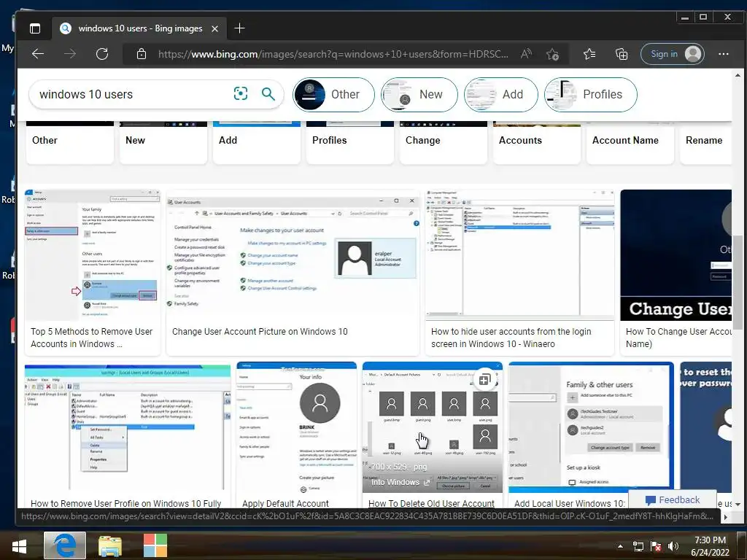
Task: View site information lock icon
Action: pos(142,54)
